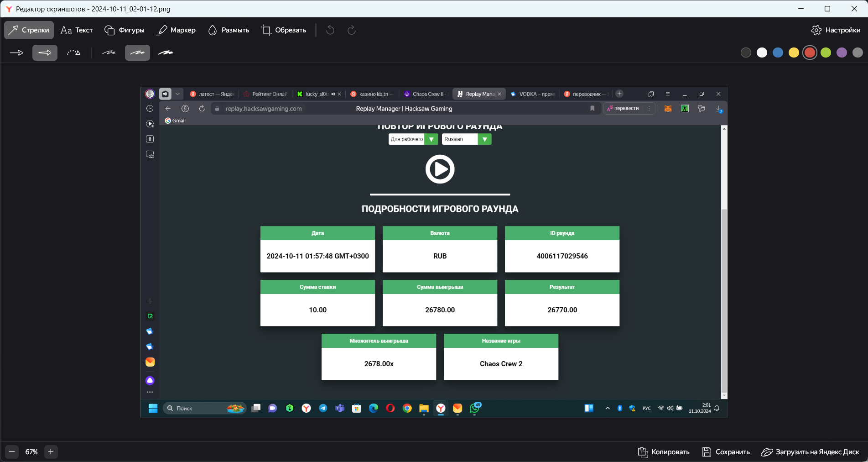868x462 pixels.
Task: Select the Текст text tool
Action: tap(77, 30)
